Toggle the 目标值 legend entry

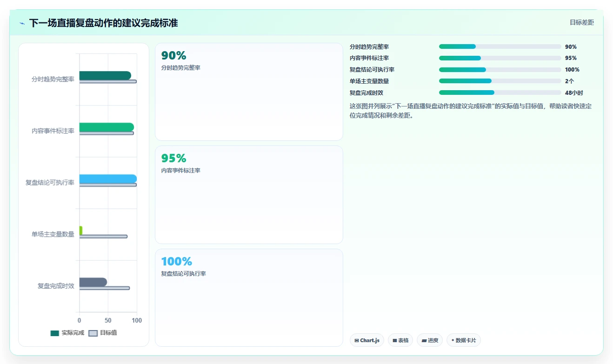[103, 333]
